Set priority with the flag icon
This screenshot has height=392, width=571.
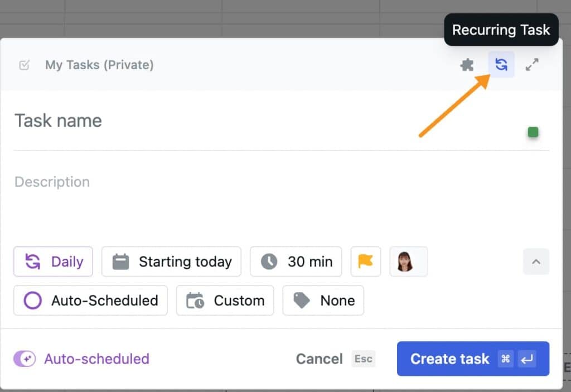click(365, 262)
